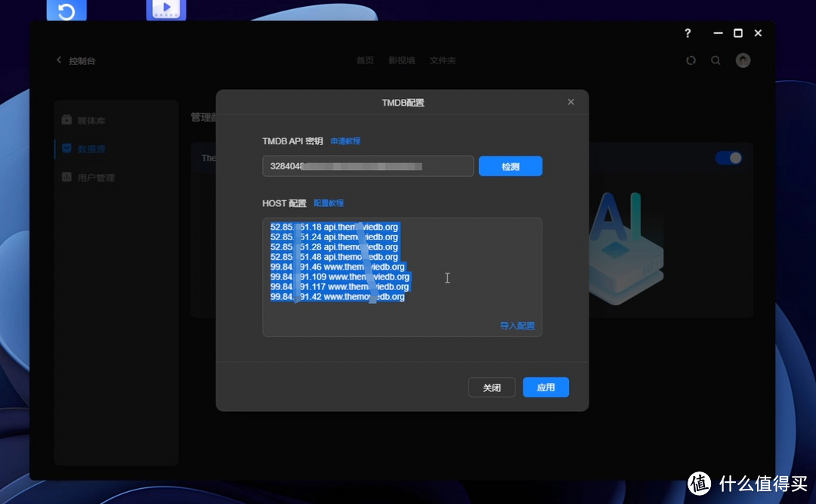This screenshot has width=816, height=504.
Task: Open the 首页 tab
Action: tap(365, 60)
